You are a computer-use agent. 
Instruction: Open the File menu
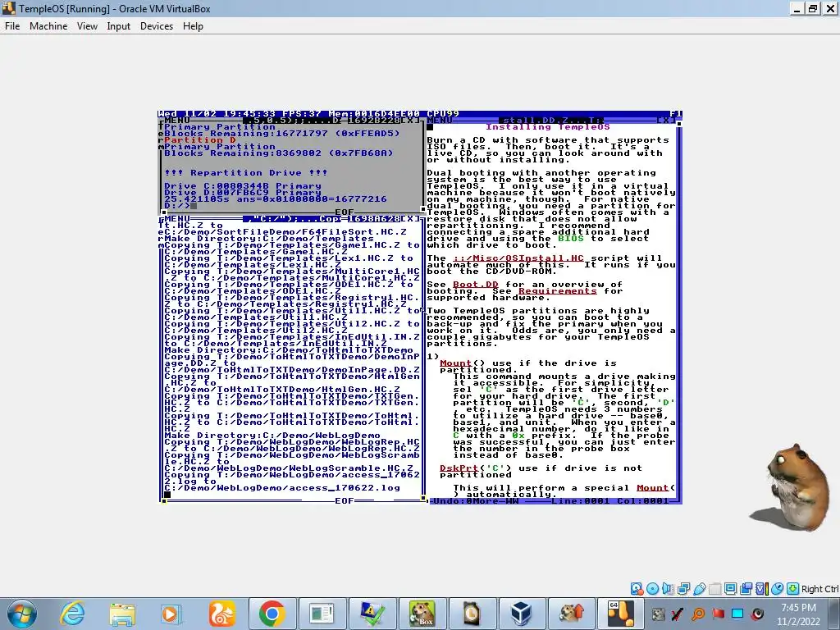(x=12, y=26)
